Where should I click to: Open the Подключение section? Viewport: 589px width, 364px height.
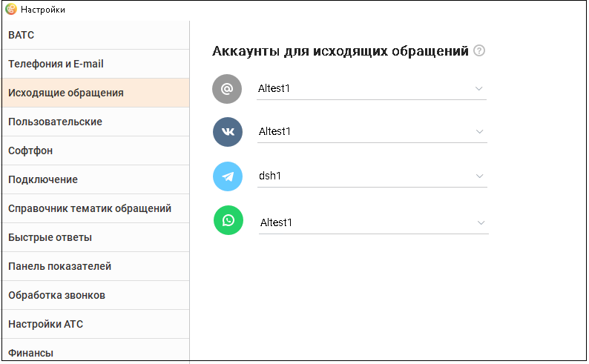click(x=96, y=179)
